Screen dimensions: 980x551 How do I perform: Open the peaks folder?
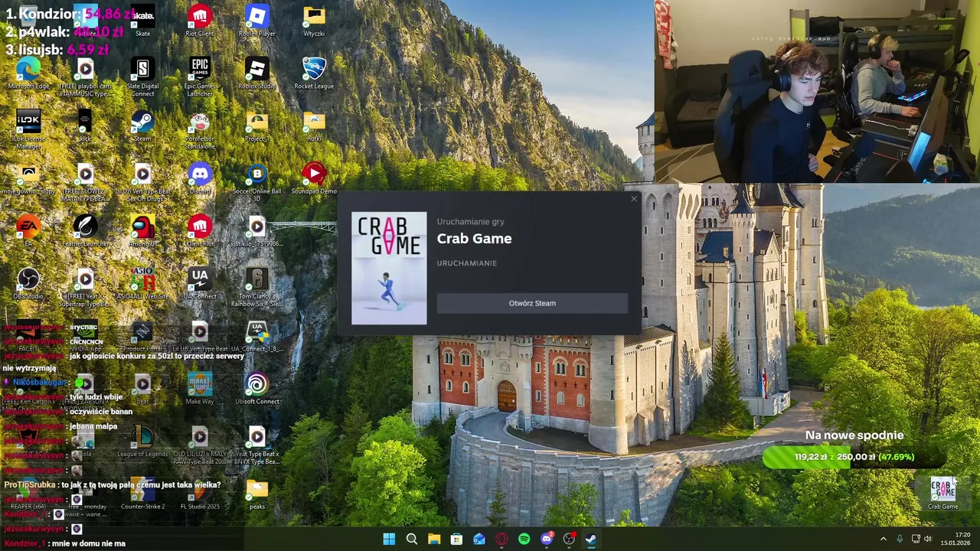pyautogui.click(x=256, y=495)
